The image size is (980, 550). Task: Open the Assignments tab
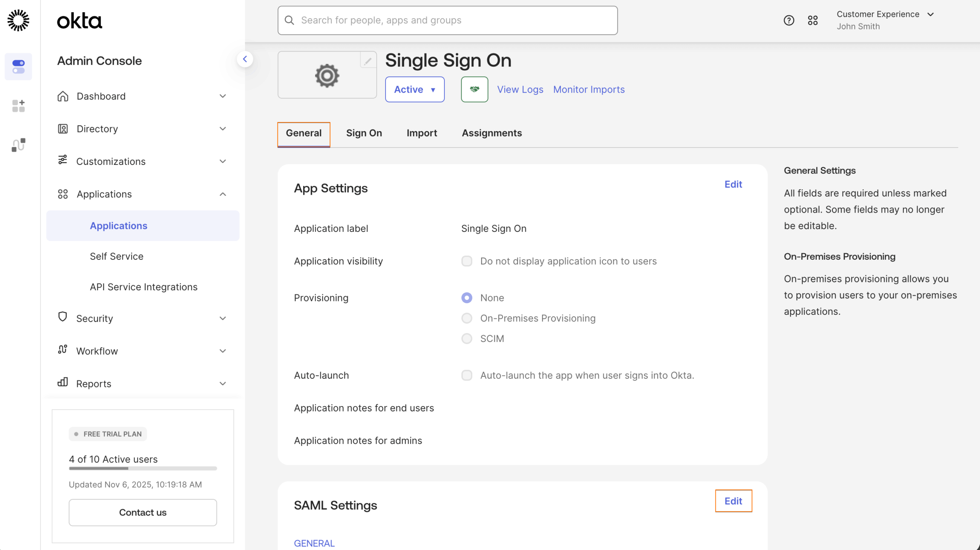click(x=492, y=133)
